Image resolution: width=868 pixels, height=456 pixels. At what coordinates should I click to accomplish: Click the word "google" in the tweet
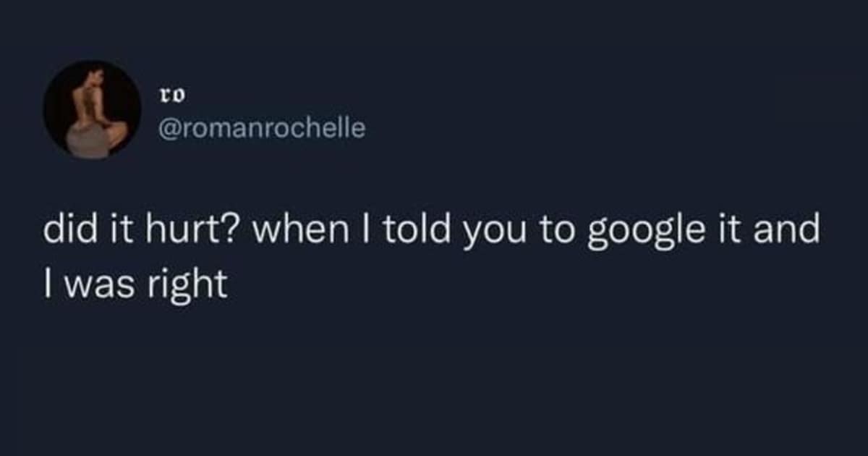point(645,233)
